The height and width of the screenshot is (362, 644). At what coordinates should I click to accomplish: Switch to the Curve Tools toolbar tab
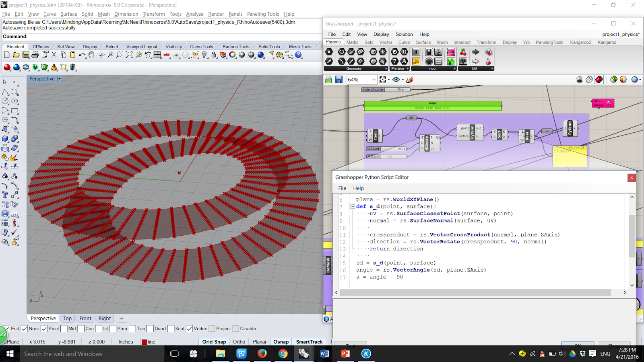[x=201, y=47]
